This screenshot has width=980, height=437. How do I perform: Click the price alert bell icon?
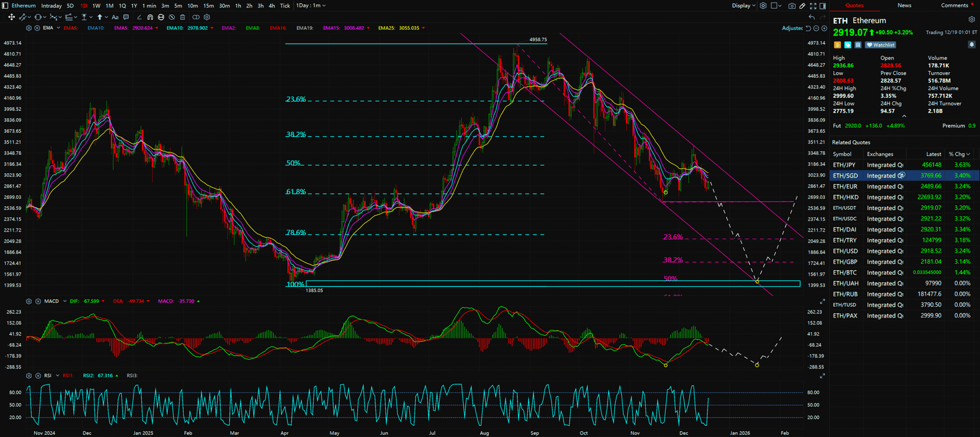coord(971,45)
